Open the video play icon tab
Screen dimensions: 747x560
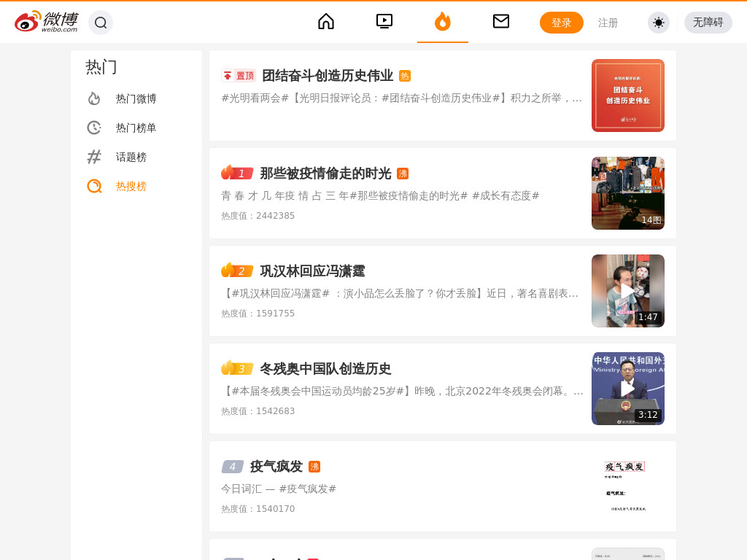(x=384, y=21)
